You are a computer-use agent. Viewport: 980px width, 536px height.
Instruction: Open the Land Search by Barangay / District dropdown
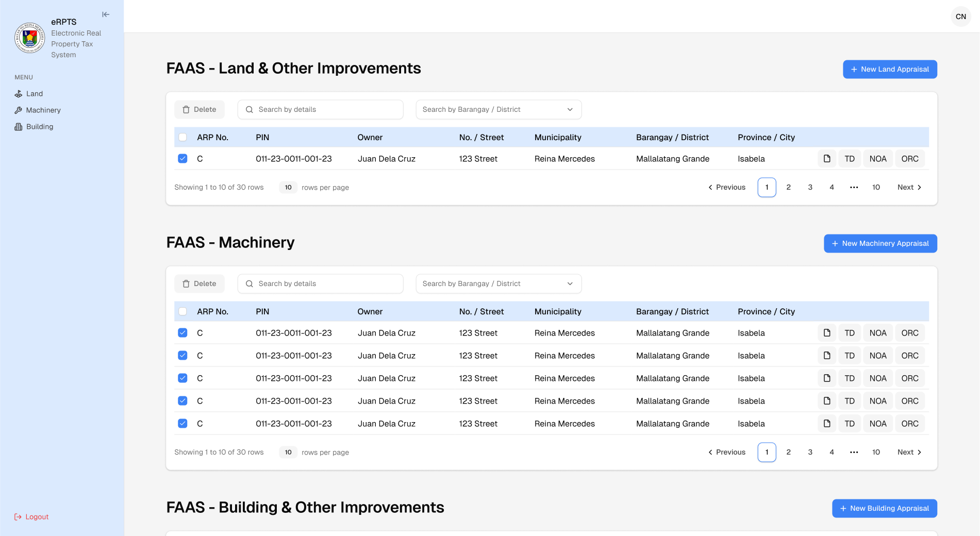coord(498,110)
